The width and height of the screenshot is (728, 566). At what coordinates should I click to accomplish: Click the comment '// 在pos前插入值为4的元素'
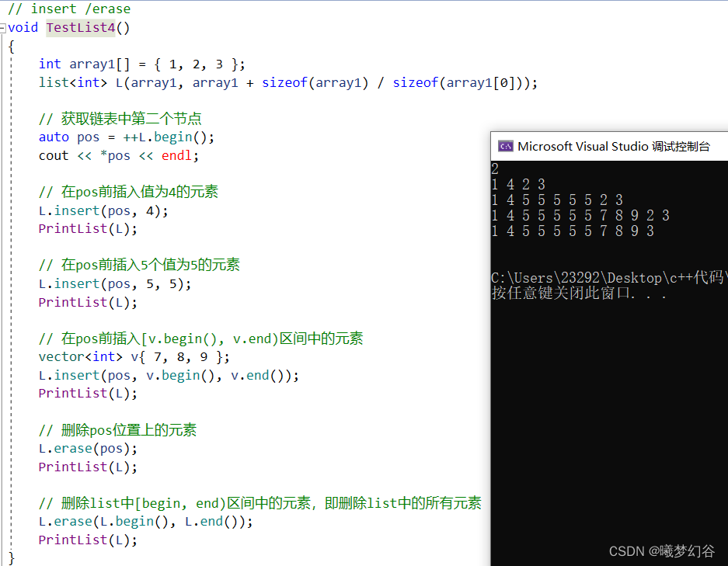tap(129, 192)
